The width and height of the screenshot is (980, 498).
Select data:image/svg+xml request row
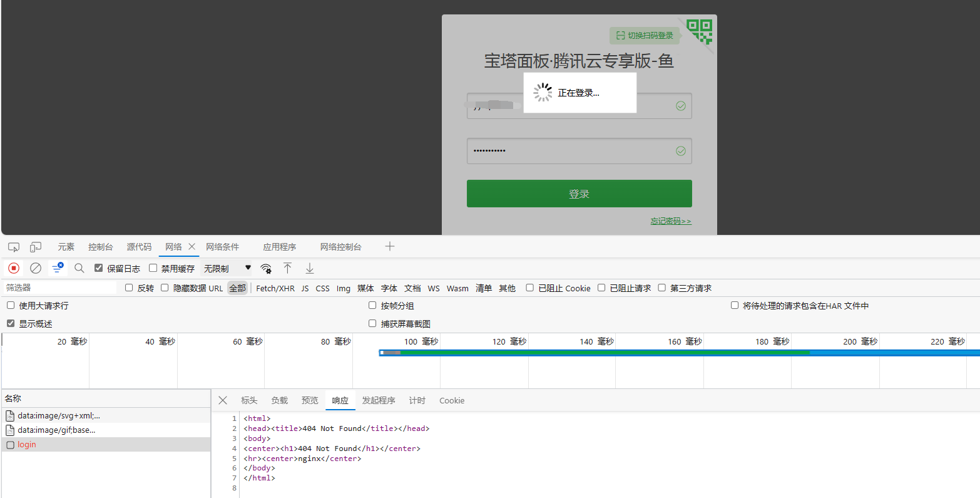pyautogui.click(x=106, y=415)
